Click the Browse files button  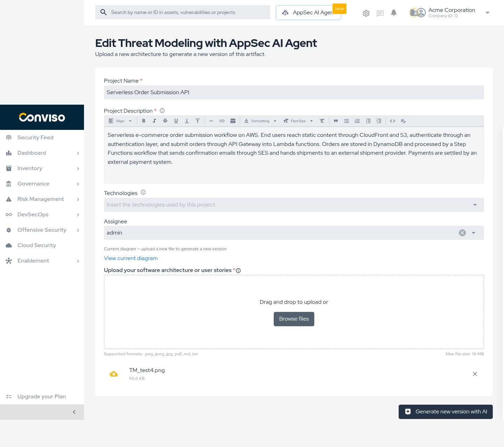click(x=294, y=319)
